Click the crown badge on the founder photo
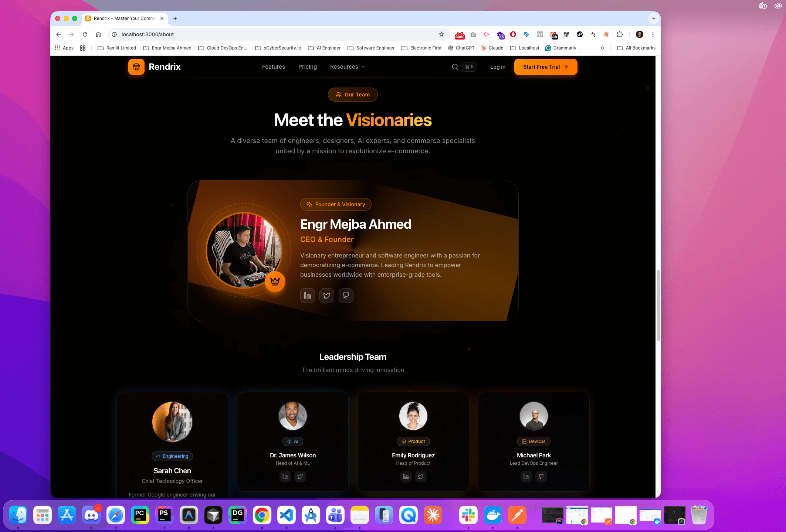 tap(275, 281)
